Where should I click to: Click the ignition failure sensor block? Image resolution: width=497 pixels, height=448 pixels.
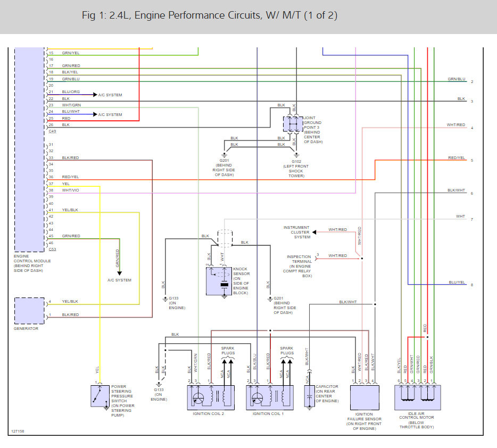365,397
